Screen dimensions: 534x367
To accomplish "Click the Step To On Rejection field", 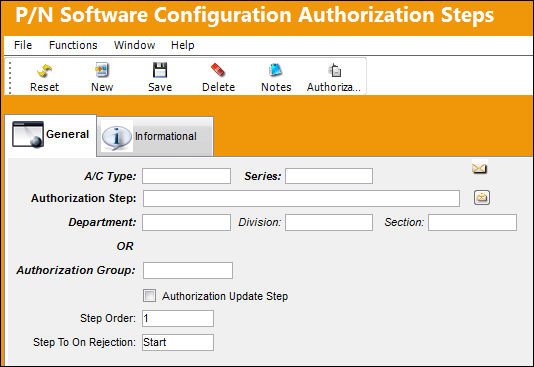I will pos(178,342).
